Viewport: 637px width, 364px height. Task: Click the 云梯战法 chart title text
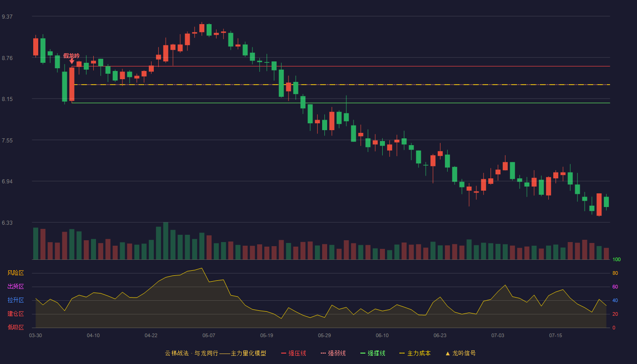pyautogui.click(x=177, y=353)
